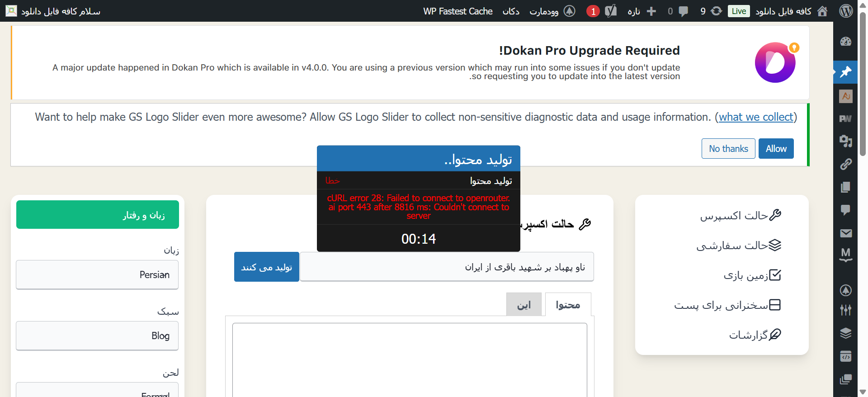Click the page vertical scrollbar thumb
Screen dimensions: 868x397
click(863, 86)
